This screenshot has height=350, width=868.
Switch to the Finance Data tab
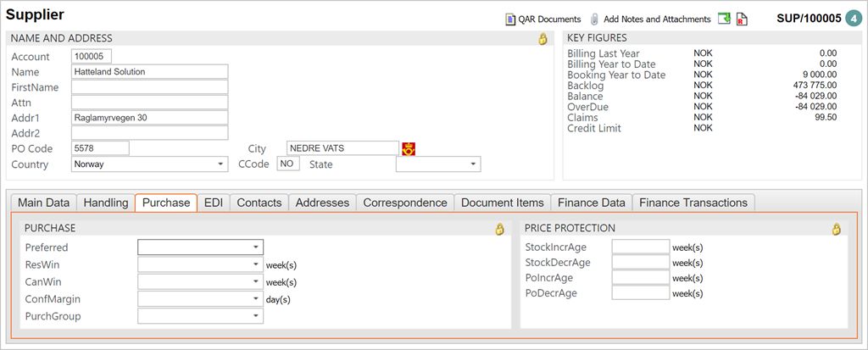589,203
